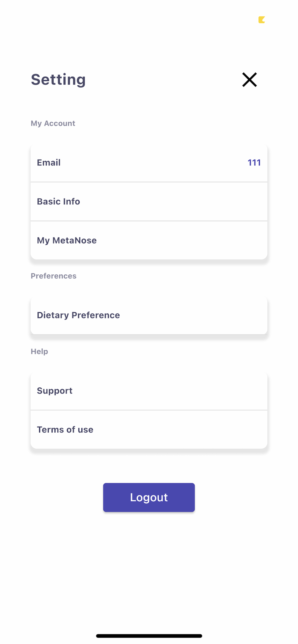The image size is (298, 644).
Task: Close the Setting screen with the X icon
Action: [249, 80]
